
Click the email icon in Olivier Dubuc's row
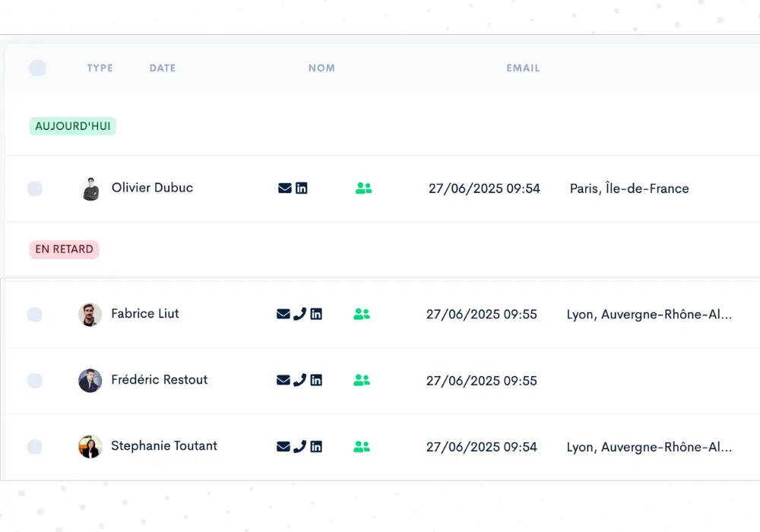click(284, 188)
